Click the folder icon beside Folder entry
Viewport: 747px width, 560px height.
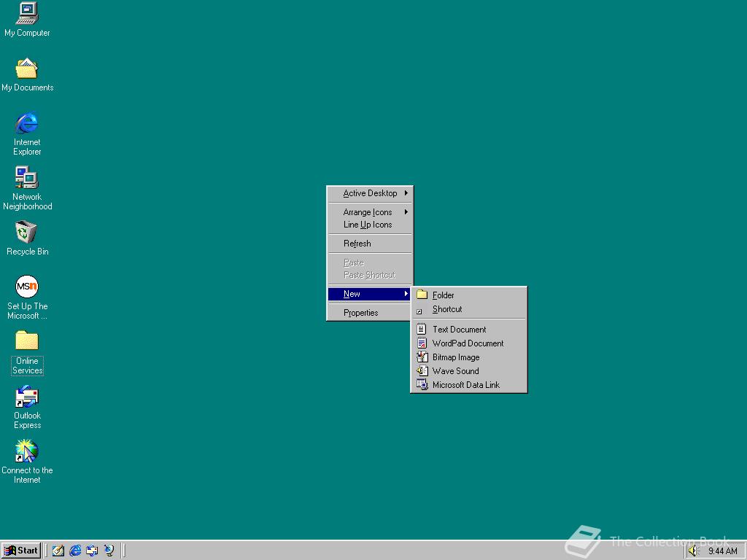(x=422, y=295)
